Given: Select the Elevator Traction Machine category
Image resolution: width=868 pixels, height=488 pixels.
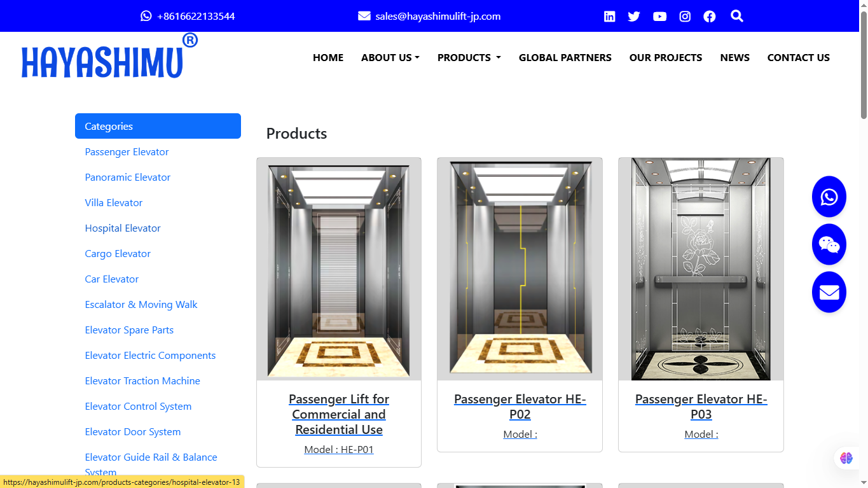Looking at the screenshot, I should pyautogui.click(x=142, y=380).
